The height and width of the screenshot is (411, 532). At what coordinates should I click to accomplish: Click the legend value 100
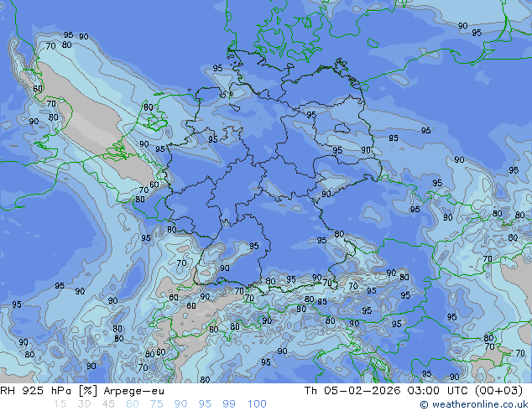tap(257, 404)
